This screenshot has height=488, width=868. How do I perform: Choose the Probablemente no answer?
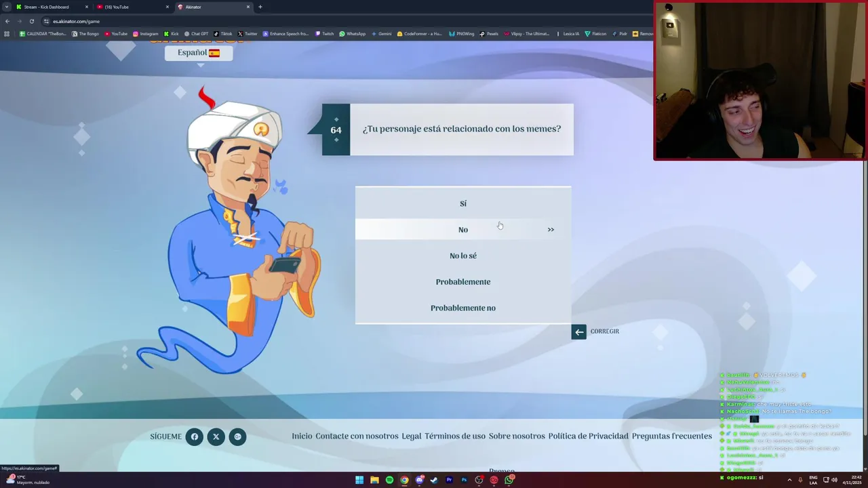(463, 308)
